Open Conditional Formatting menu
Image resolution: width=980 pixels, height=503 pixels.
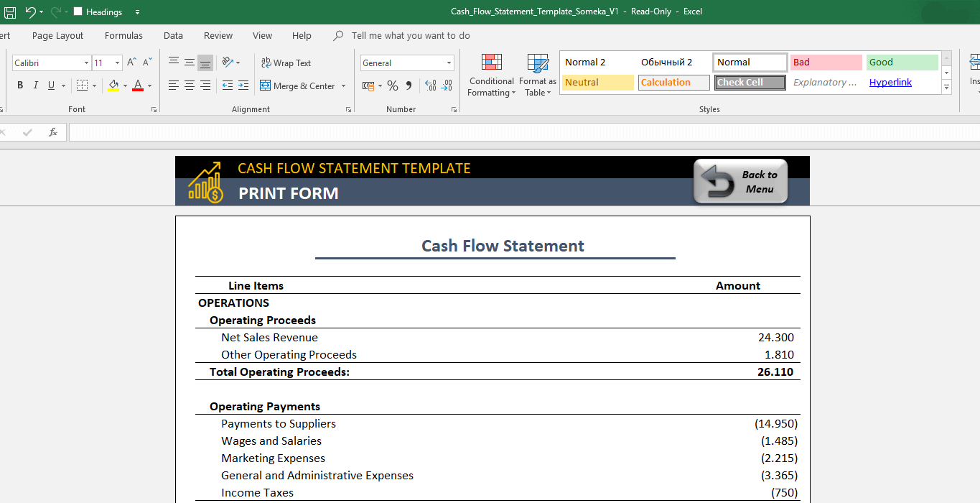coord(492,75)
